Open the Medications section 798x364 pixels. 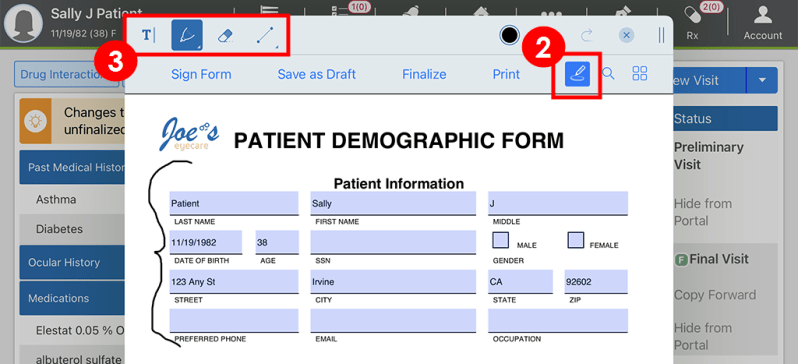(72, 298)
